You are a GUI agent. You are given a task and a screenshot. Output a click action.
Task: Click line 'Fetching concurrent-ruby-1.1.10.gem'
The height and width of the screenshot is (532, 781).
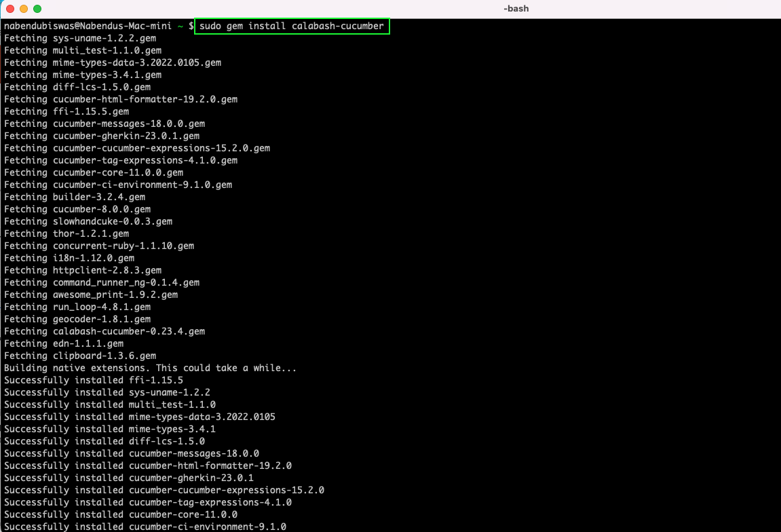pyautogui.click(x=99, y=246)
